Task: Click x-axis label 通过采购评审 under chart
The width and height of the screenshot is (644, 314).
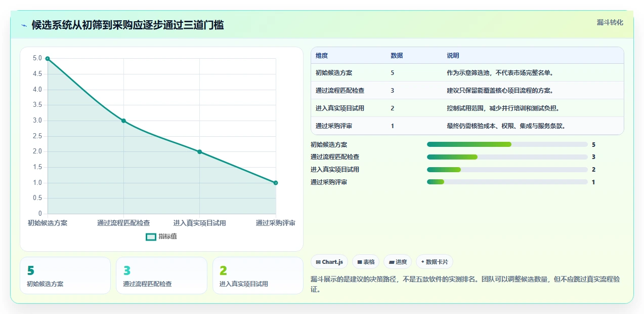Action: tap(276, 223)
